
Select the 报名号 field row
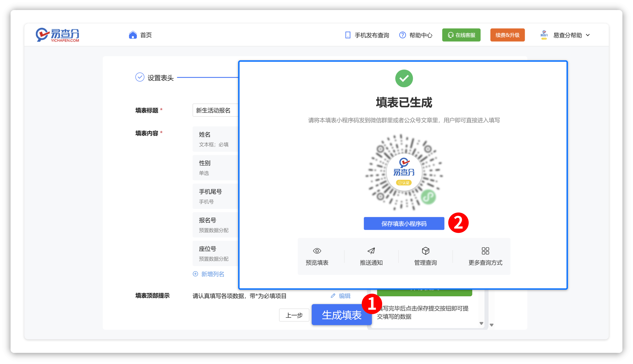pos(215,225)
